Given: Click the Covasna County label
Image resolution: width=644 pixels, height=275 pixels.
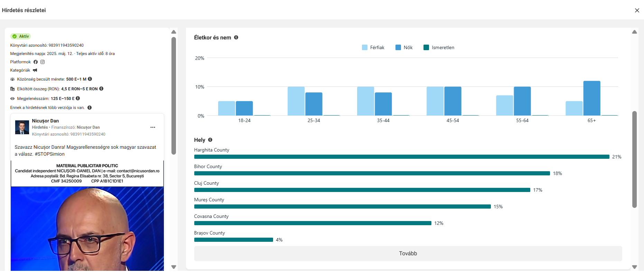Looking at the screenshot, I should [211, 216].
